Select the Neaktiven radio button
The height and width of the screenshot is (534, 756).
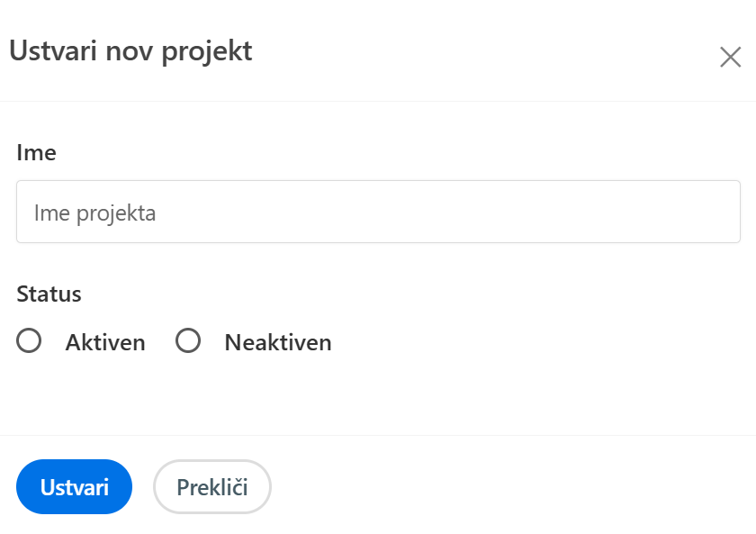click(x=188, y=341)
